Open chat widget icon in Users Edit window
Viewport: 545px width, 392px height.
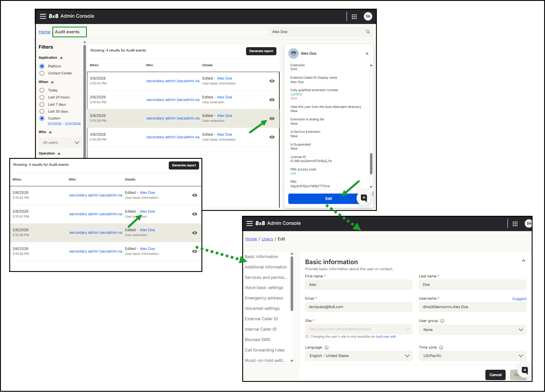(525, 370)
